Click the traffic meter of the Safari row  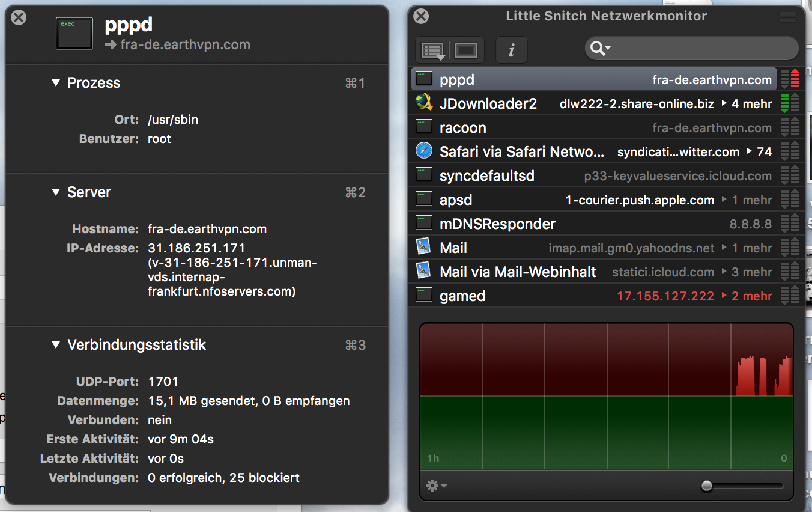790,151
